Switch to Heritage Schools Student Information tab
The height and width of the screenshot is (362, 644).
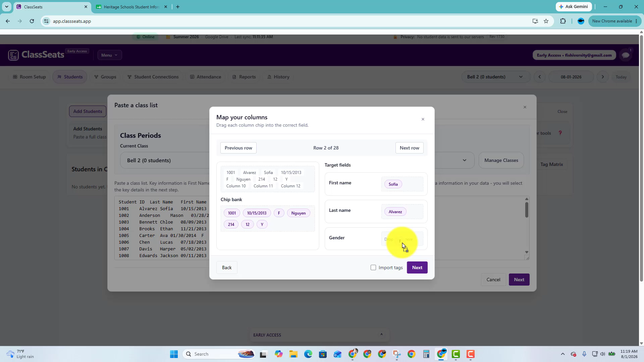(x=131, y=7)
